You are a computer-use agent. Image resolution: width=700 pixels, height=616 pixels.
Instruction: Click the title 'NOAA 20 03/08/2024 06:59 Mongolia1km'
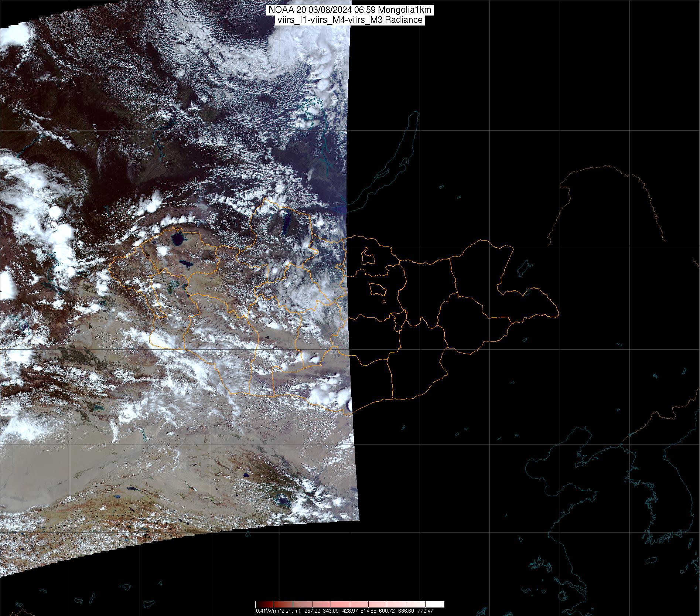[349, 11]
